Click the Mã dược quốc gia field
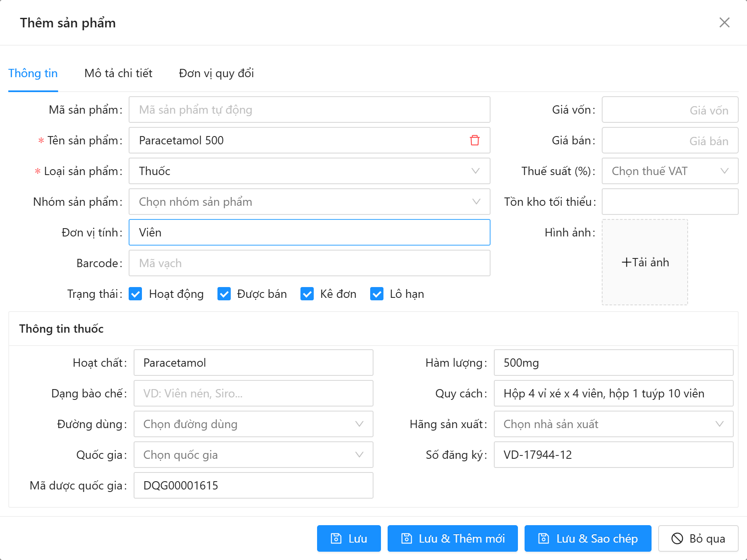Viewport: 747px width, 560px height. [253, 485]
